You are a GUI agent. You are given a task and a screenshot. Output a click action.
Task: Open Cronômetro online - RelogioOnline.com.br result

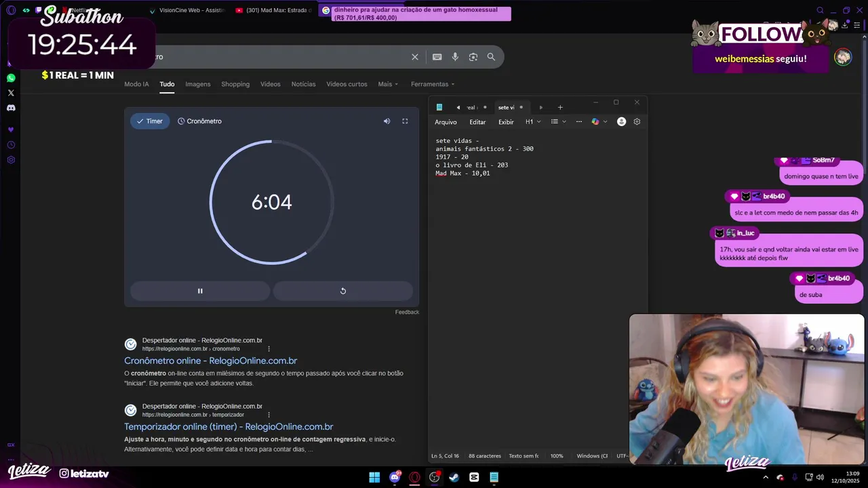(210, 361)
